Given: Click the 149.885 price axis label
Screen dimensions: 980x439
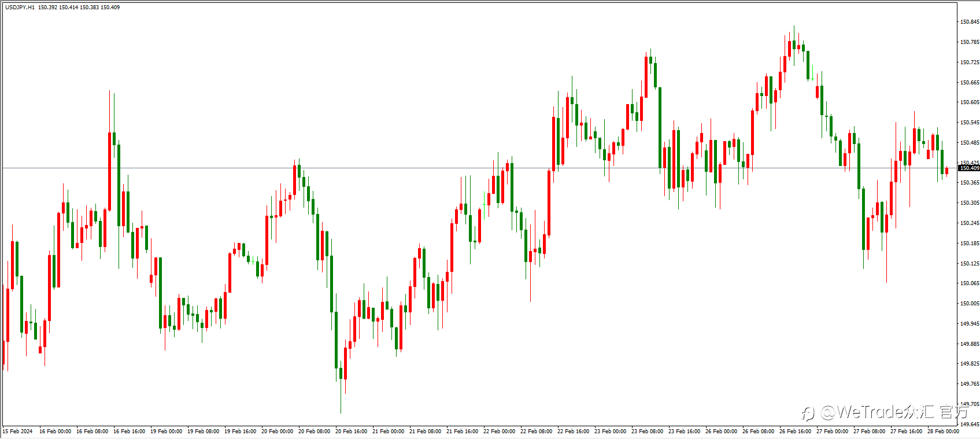Looking at the screenshot, I should (x=970, y=344).
